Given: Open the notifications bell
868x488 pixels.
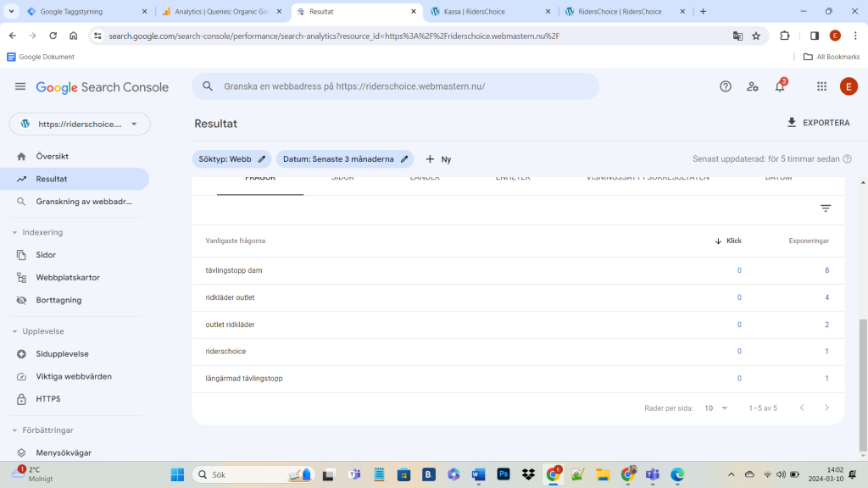Looking at the screenshot, I should 780,86.
